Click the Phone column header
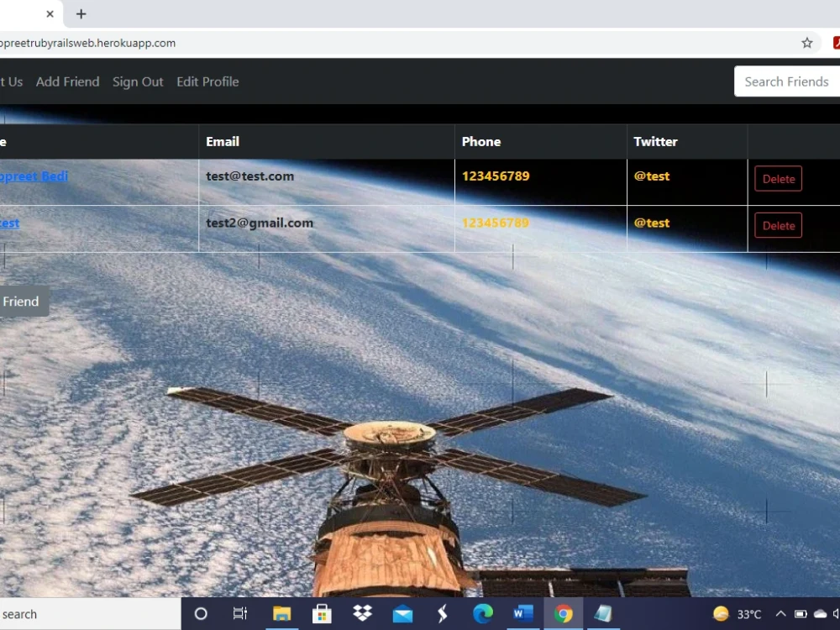The width and height of the screenshot is (840, 630). (481, 141)
